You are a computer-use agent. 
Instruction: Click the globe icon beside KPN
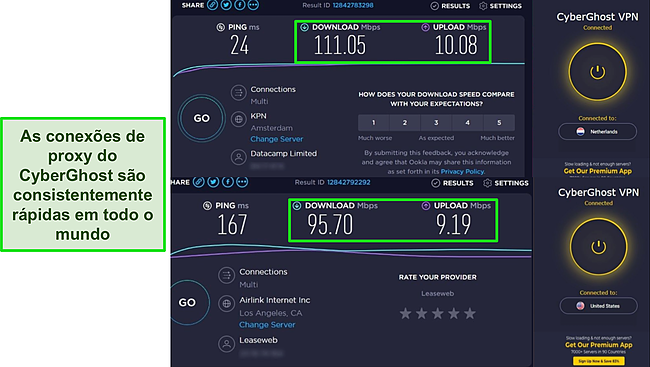point(239,119)
